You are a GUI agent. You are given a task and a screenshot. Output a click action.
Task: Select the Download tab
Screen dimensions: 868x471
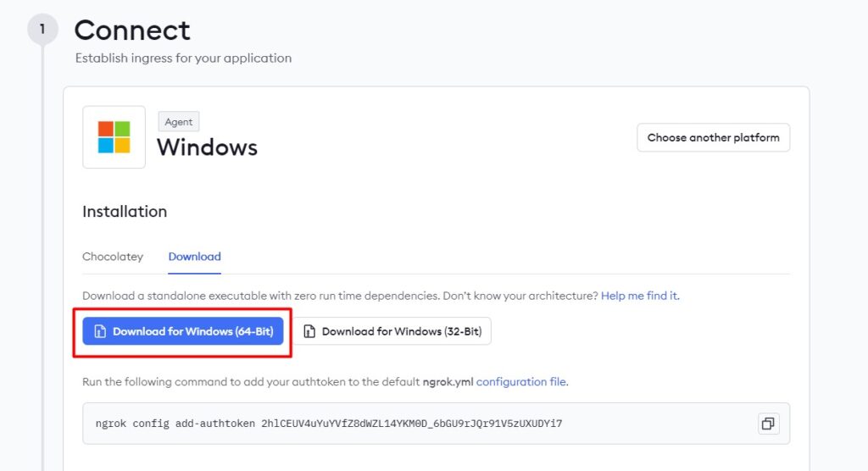pos(194,257)
